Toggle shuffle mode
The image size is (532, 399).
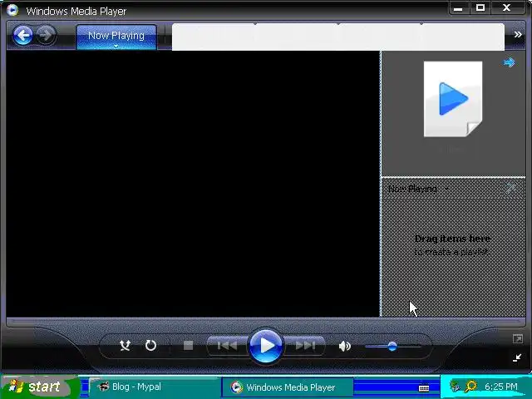(125, 346)
